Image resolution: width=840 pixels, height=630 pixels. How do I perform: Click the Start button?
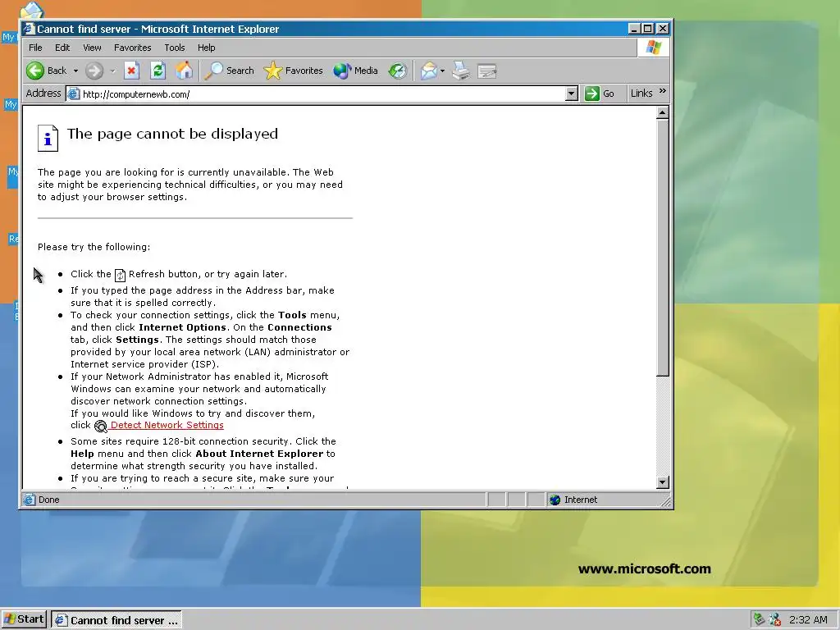24,619
